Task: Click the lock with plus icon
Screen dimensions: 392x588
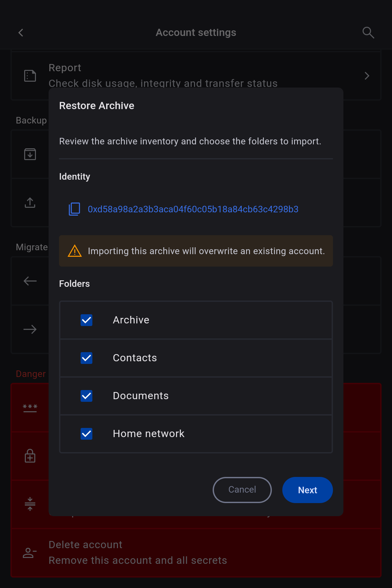Action: click(30, 456)
